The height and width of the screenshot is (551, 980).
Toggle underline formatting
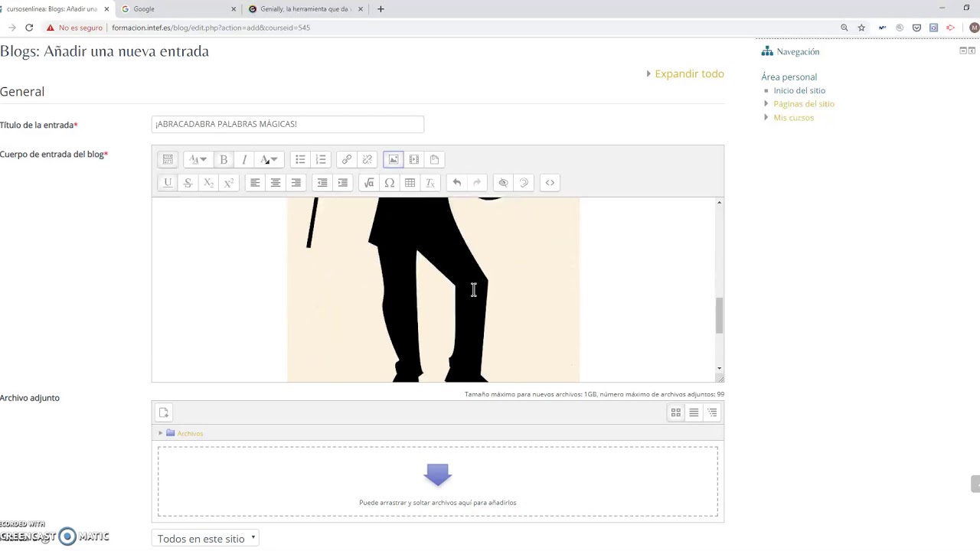pos(168,182)
